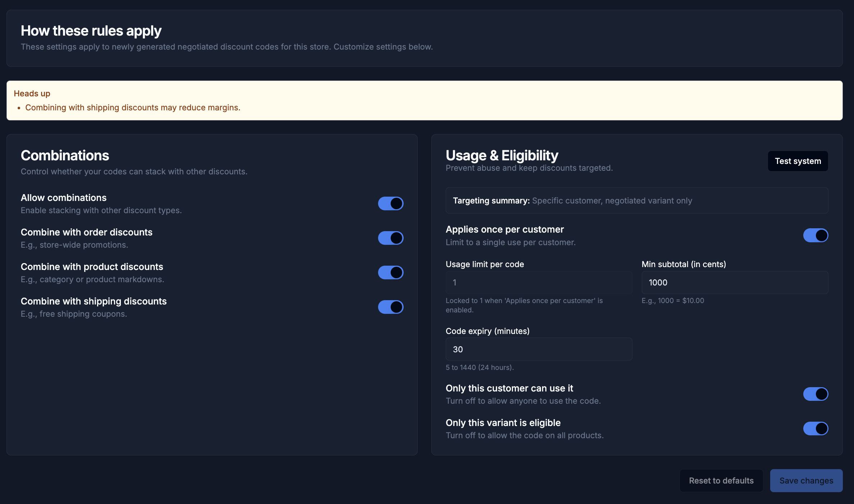Disable Only this customer can use it

[816, 394]
